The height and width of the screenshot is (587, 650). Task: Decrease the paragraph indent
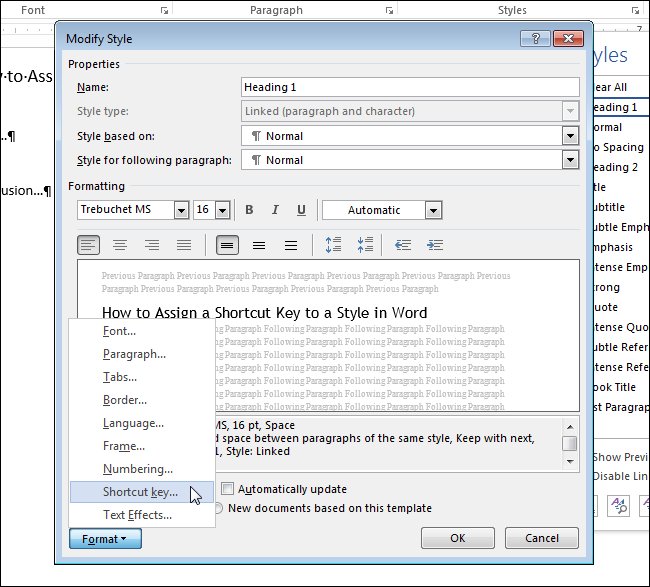coord(403,245)
